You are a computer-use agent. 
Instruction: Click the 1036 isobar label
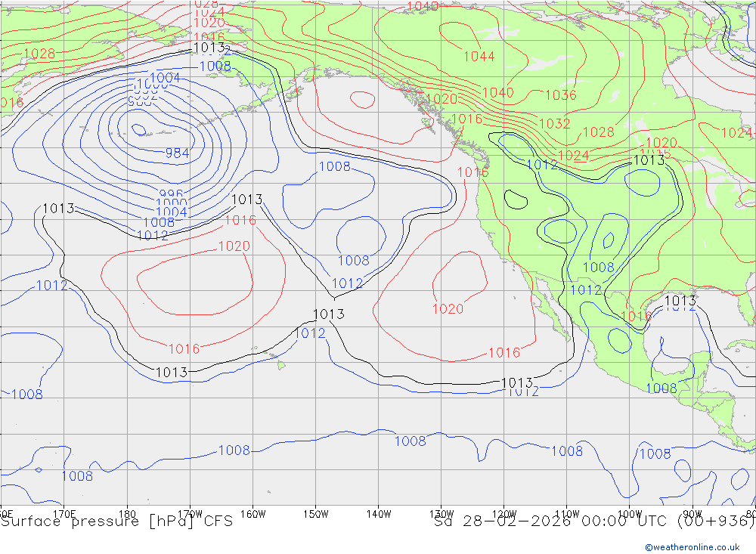coord(561,95)
